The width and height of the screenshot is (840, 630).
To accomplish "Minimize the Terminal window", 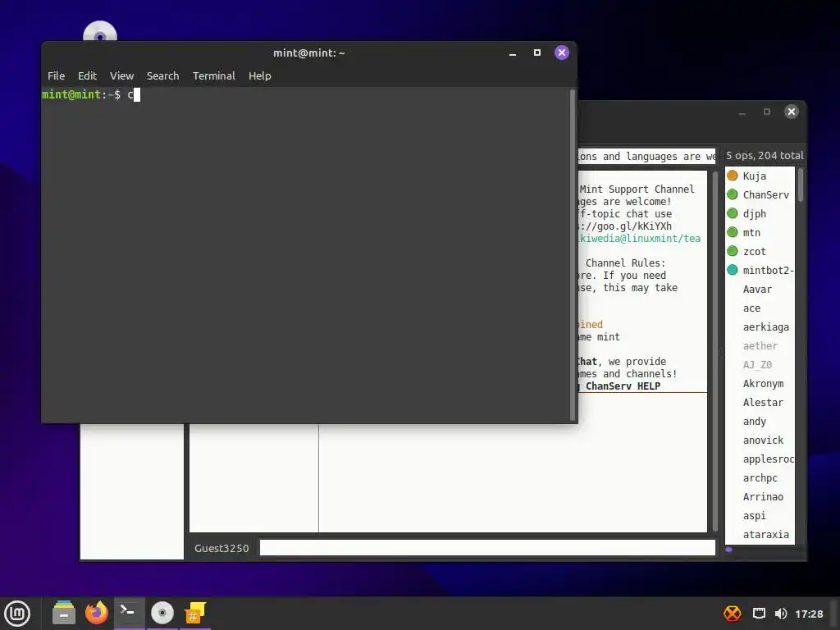I will [513, 53].
